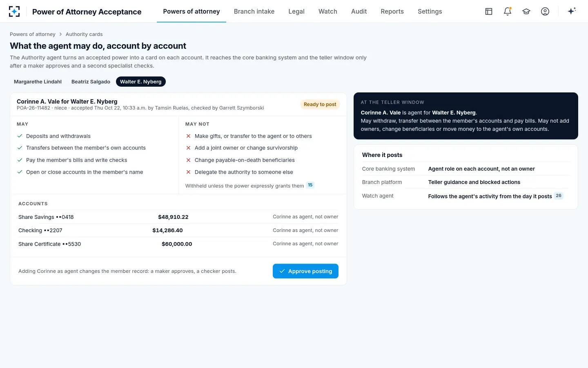Click the Authority cards breadcrumb
The height and width of the screenshot is (368, 588).
tap(84, 34)
